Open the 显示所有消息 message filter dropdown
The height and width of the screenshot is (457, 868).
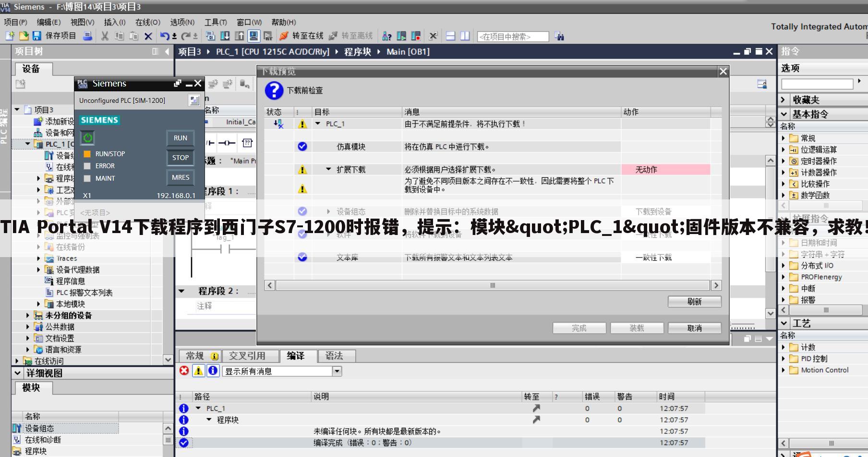(x=337, y=371)
